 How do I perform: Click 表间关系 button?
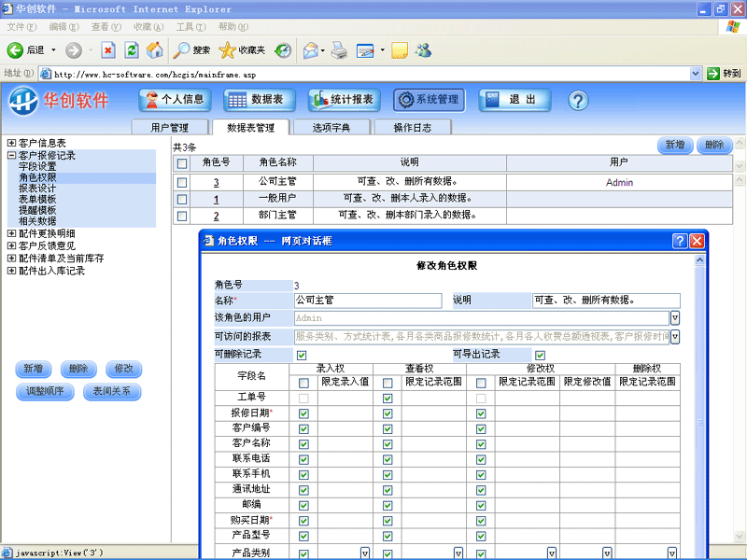112,391
